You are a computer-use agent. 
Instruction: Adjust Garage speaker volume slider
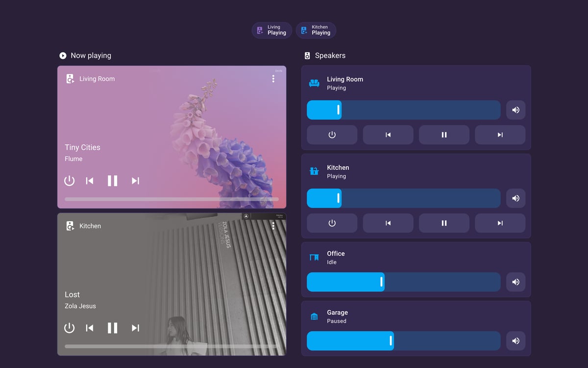point(404,341)
